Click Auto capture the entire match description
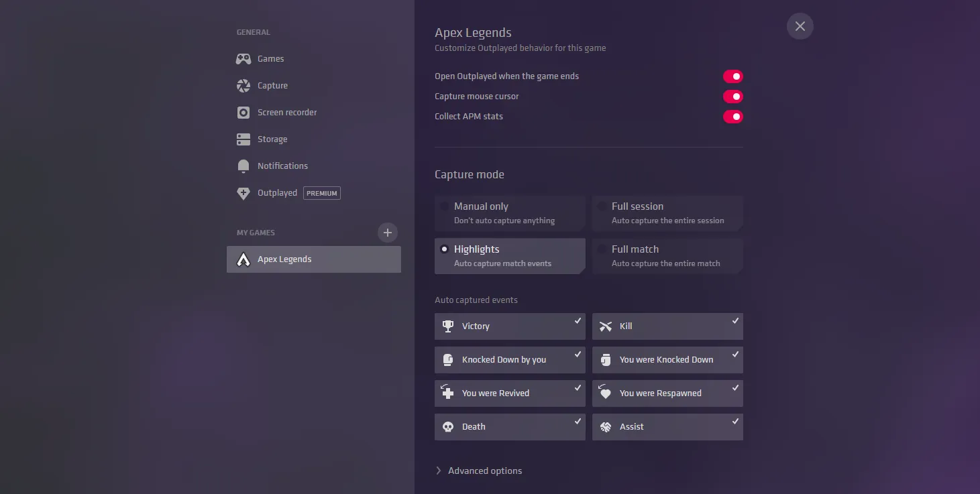 coord(666,263)
